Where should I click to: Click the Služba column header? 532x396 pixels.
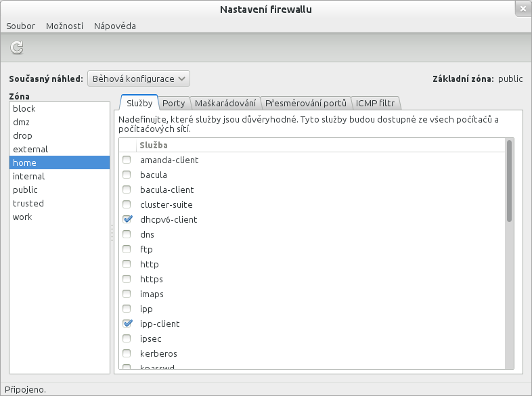click(x=154, y=145)
